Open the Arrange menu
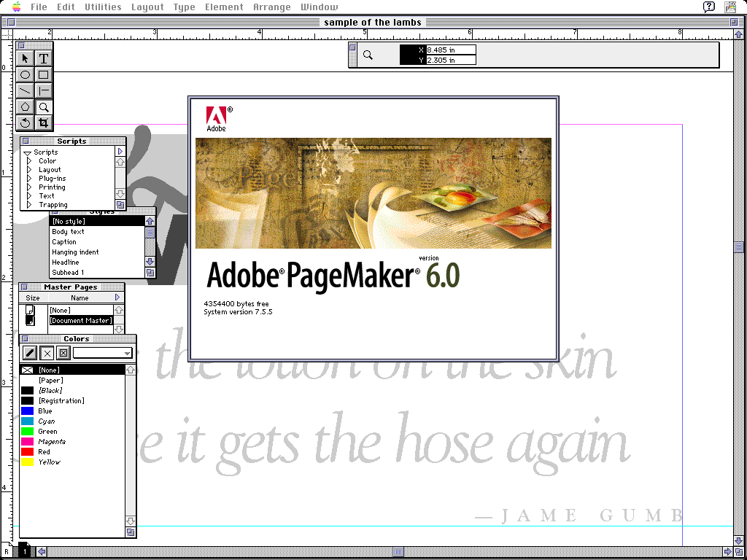This screenshot has width=747, height=560. (x=271, y=7)
